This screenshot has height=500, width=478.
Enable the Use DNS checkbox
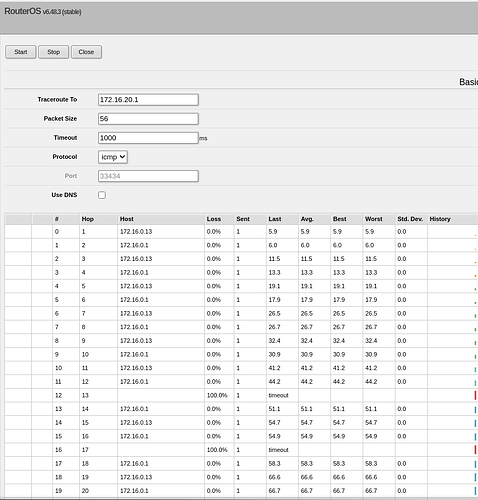pyautogui.click(x=102, y=195)
